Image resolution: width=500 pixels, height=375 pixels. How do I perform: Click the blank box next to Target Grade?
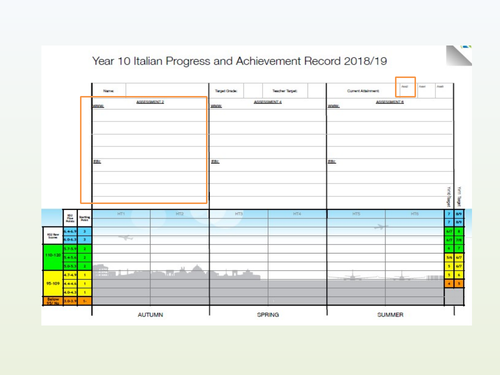pyautogui.click(x=253, y=91)
